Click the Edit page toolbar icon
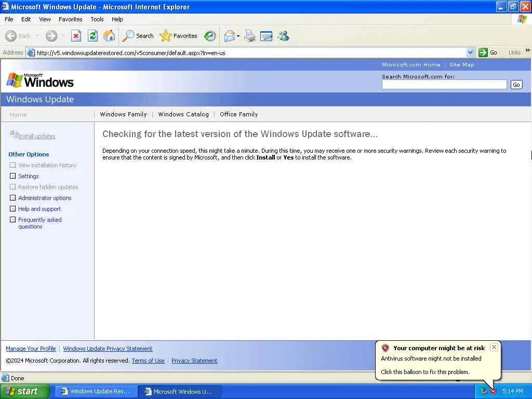The image size is (532, 399). (x=267, y=36)
